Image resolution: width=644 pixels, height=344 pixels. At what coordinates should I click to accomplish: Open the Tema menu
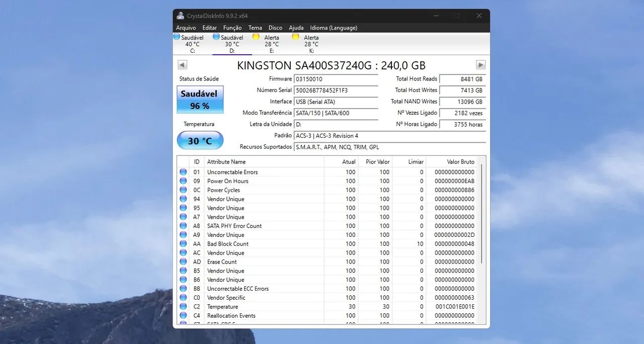pos(255,28)
